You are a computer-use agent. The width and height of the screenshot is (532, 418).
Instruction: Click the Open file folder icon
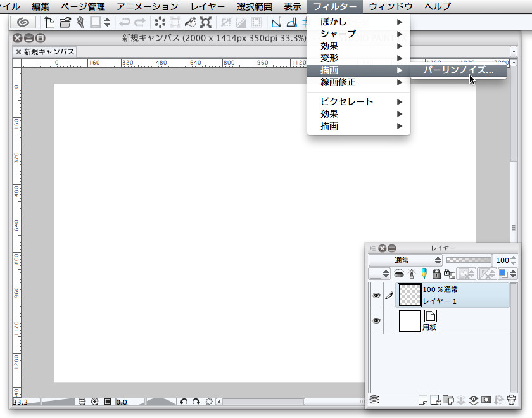(65, 22)
